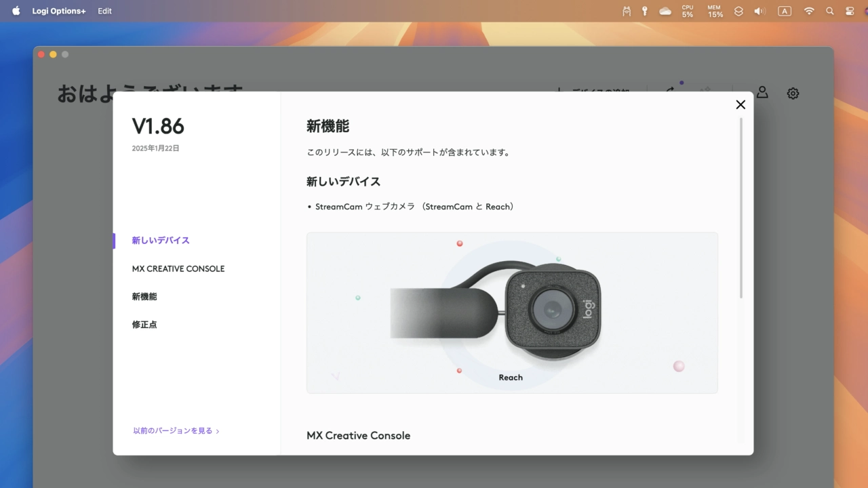Image resolution: width=868 pixels, height=488 pixels.
Task: Open 以前のバージョンを見る link
Action: point(176,430)
